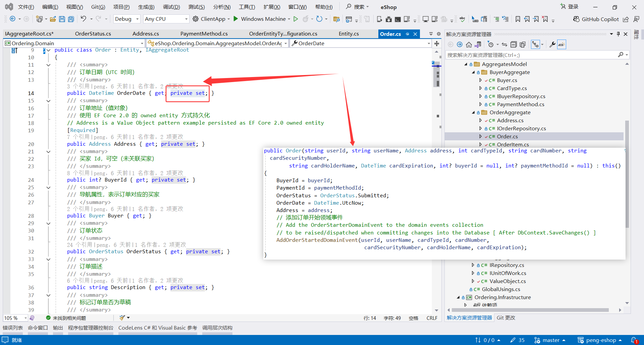The height and width of the screenshot is (345, 644).
Task: Click the editor vertical scrollbar thumb
Action: (x=437, y=74)
